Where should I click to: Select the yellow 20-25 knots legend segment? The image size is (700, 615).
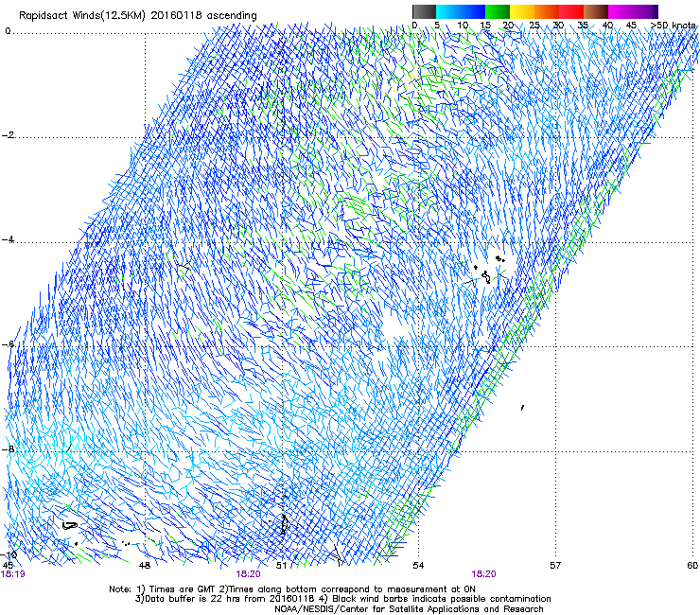pos(522,11)
